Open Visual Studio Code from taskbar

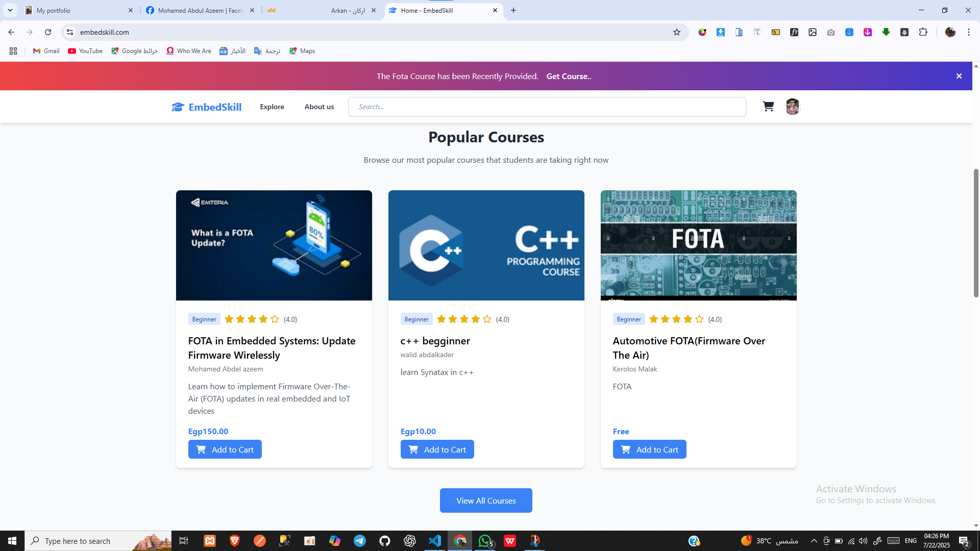pos(434,541)
